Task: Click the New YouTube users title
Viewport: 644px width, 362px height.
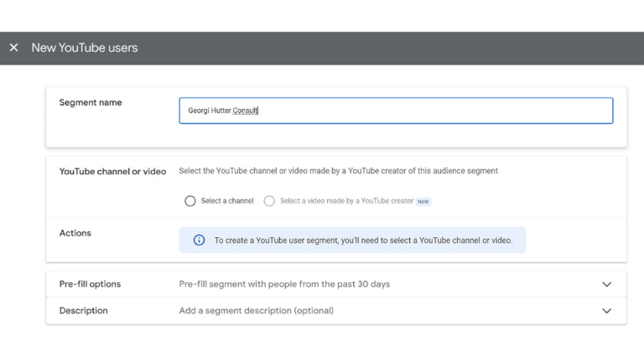Action: (85, 48)
